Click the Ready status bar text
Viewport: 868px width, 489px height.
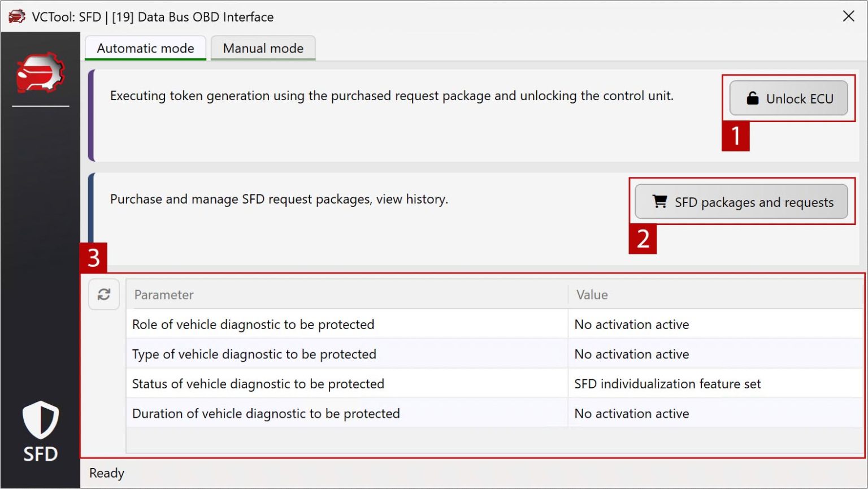coord(107,473)
